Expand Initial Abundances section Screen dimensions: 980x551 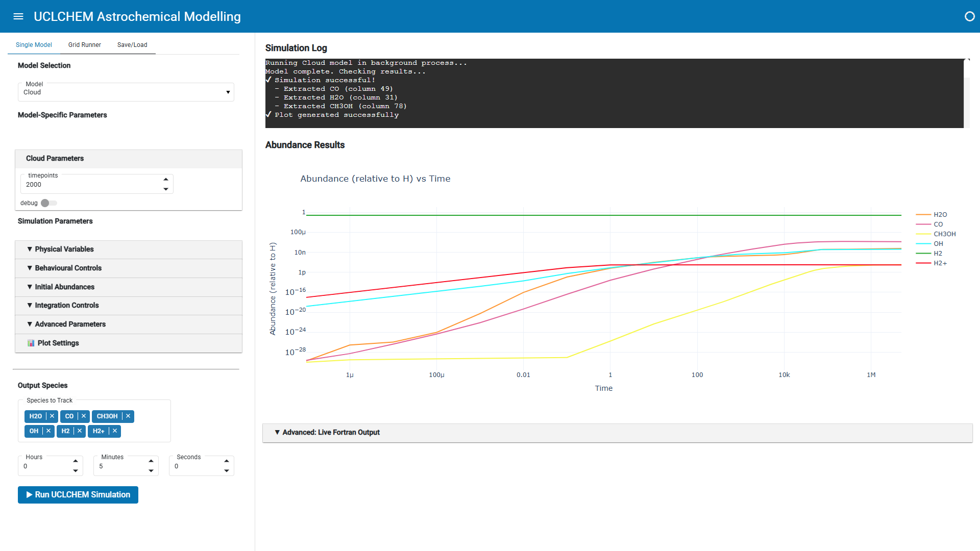129,287
